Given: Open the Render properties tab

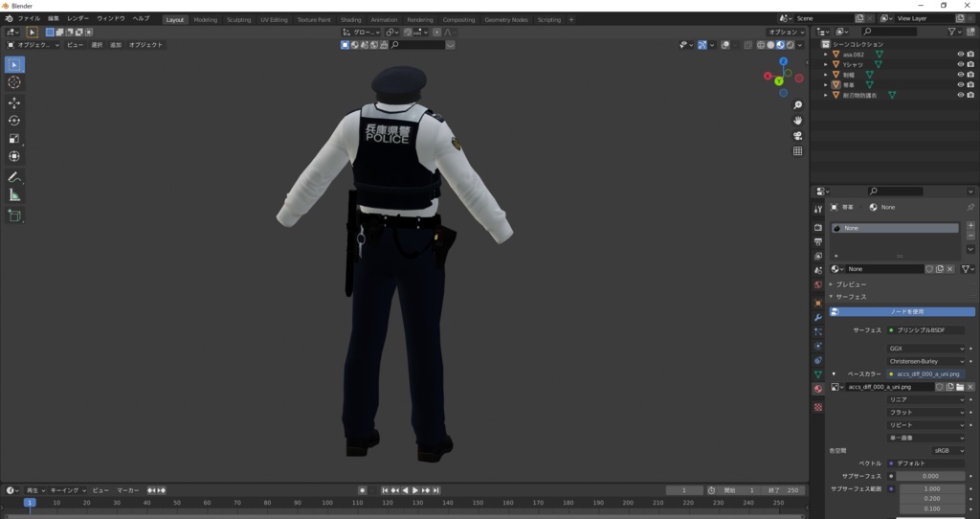Looking at the screenshot, I should [818, 228].
